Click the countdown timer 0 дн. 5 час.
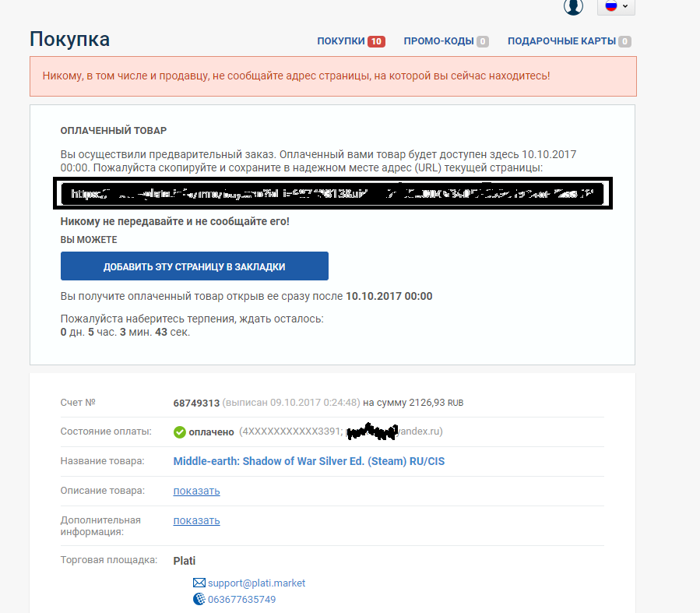This screenshot has height=613, width=700. 125,332
